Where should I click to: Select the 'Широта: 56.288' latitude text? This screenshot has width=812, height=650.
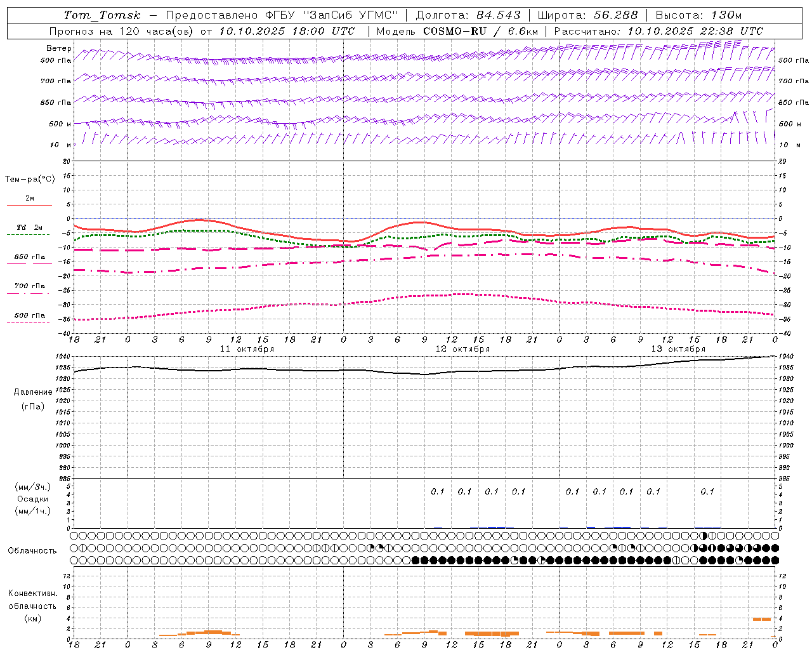587,15
